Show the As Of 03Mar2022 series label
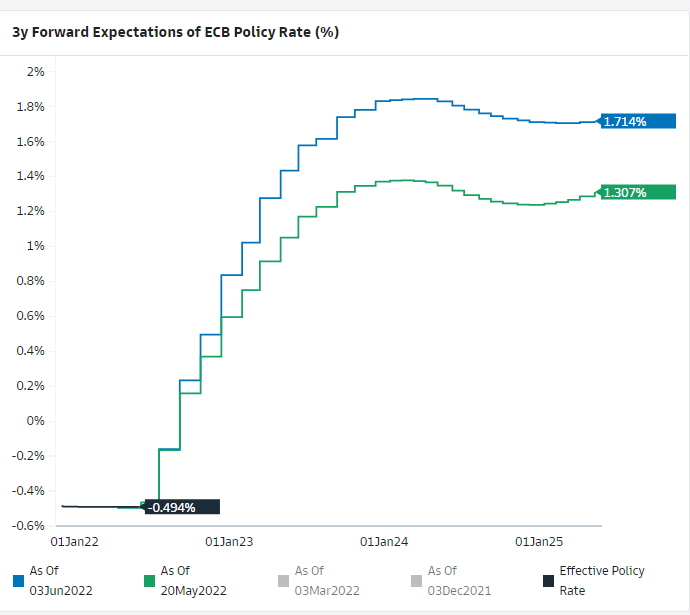This screenshot has width=690, height=615. click(x=326, y=581)
